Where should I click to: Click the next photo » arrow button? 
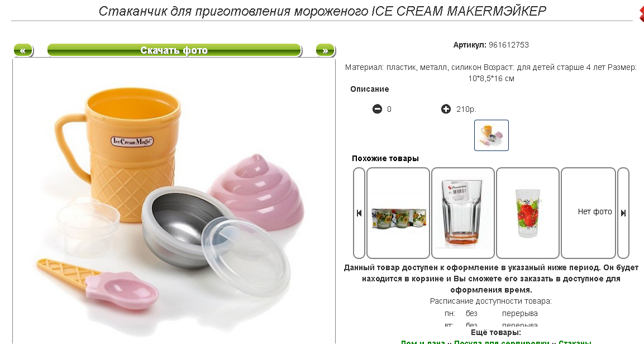pos(325,50)
